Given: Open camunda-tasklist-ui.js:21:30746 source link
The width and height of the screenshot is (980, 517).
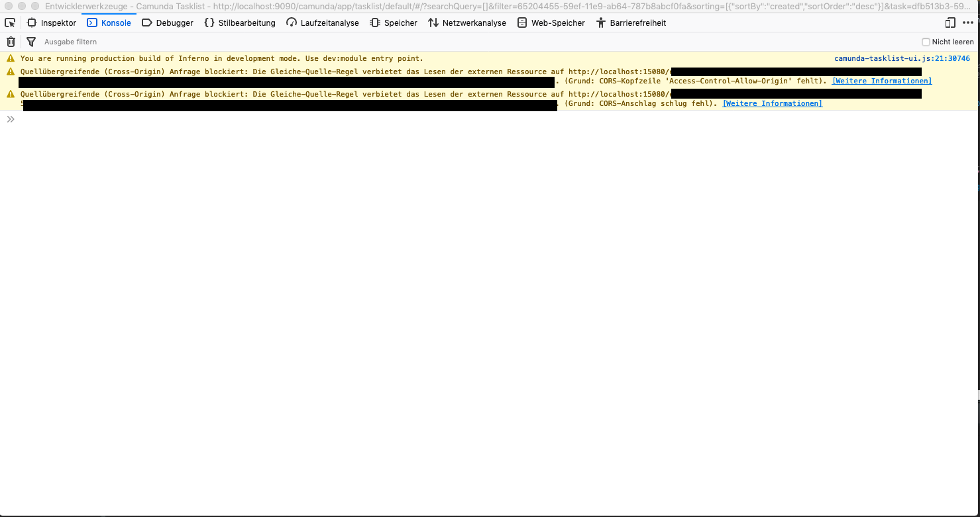Looking at the screenshot, I should point(902,58).
